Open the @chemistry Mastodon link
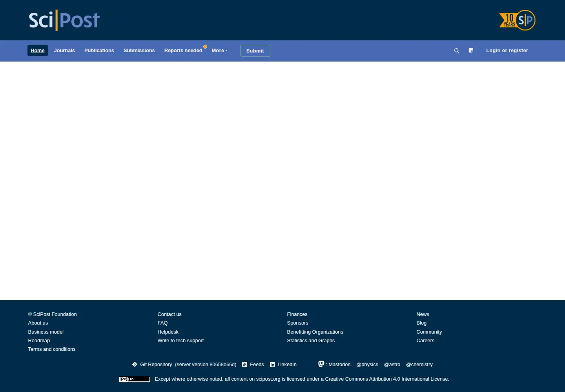Screen dimensions: 565x392 point(419,365)
